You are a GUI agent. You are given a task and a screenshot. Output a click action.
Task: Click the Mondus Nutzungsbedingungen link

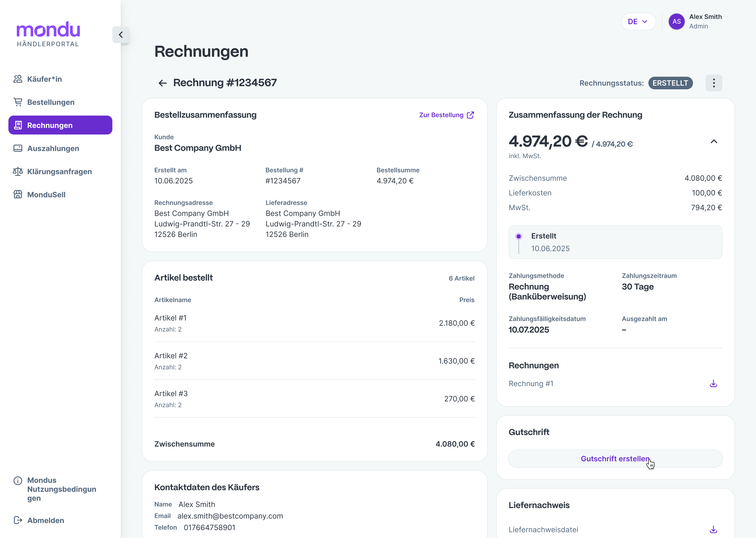coord(61,489)
